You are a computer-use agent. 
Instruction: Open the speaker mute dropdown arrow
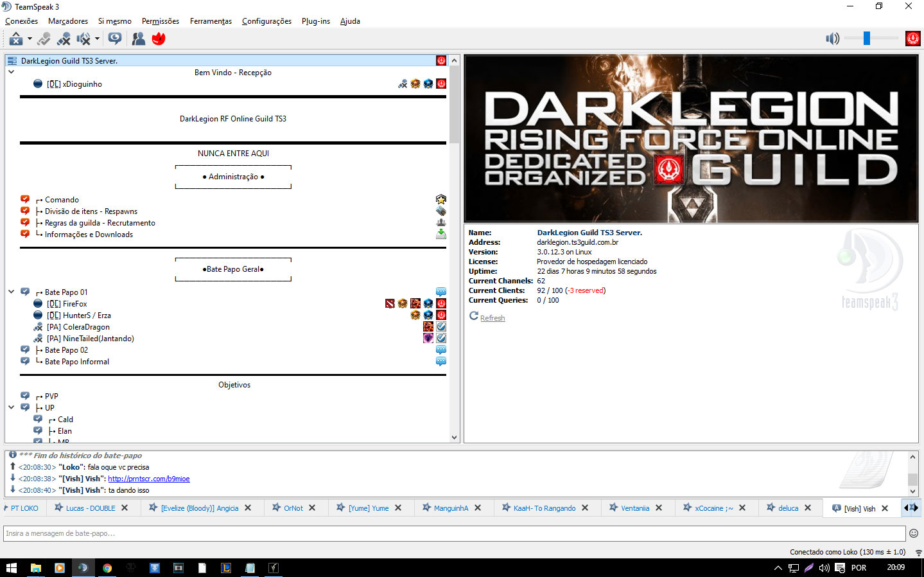(x=97, y=39)
